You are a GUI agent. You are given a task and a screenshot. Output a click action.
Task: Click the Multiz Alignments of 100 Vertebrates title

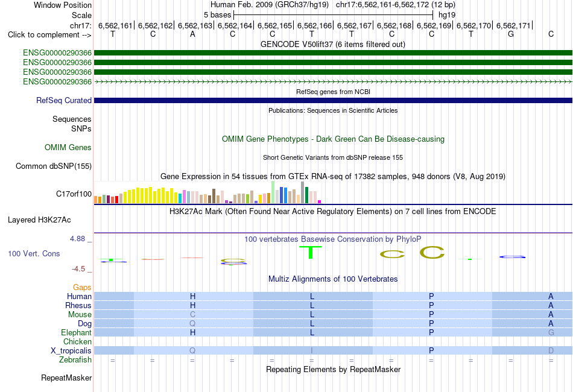point(332,279)
